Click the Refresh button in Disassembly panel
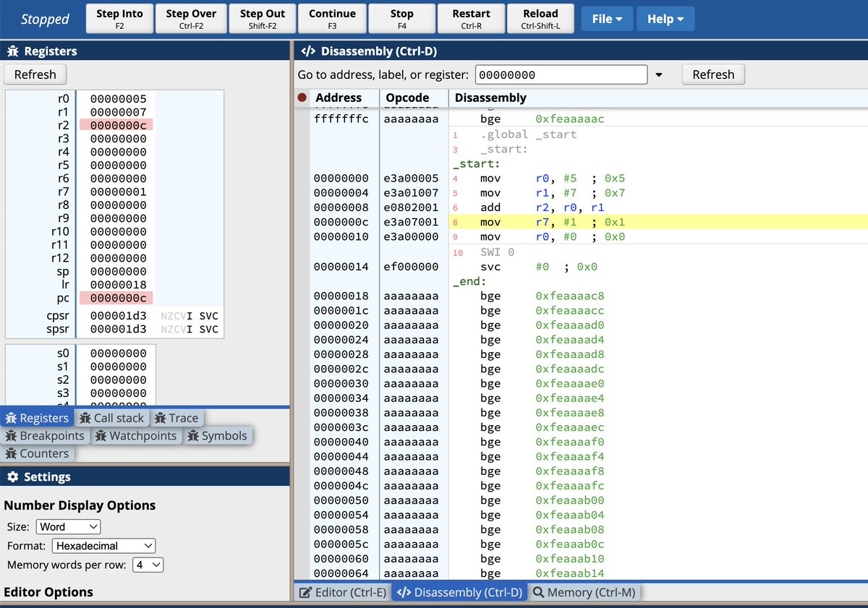Viewport: 868px width, 608px height. (x=713, y=74)
